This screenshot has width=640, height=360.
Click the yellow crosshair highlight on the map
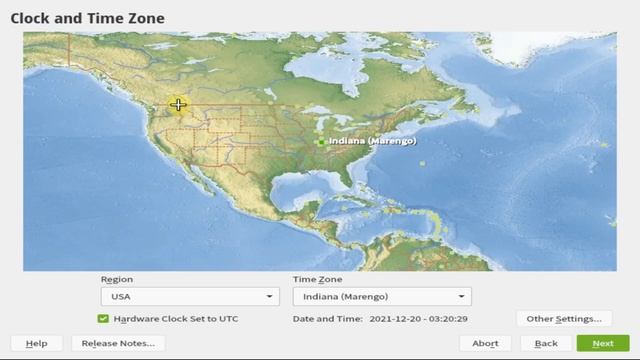coord(178,105)
